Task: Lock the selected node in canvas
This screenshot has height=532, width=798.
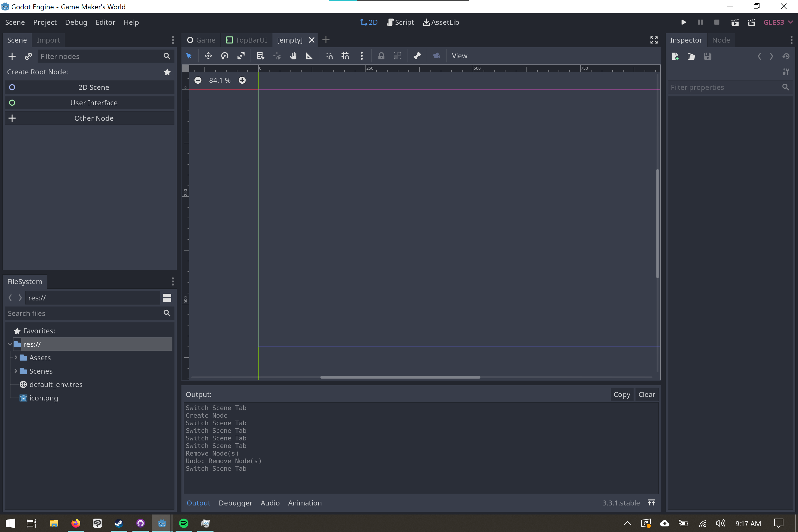Action: coord(381,56)
